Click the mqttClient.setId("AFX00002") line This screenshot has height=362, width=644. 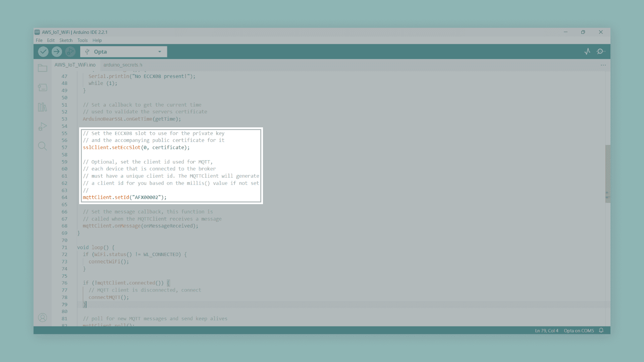point(124,197)
